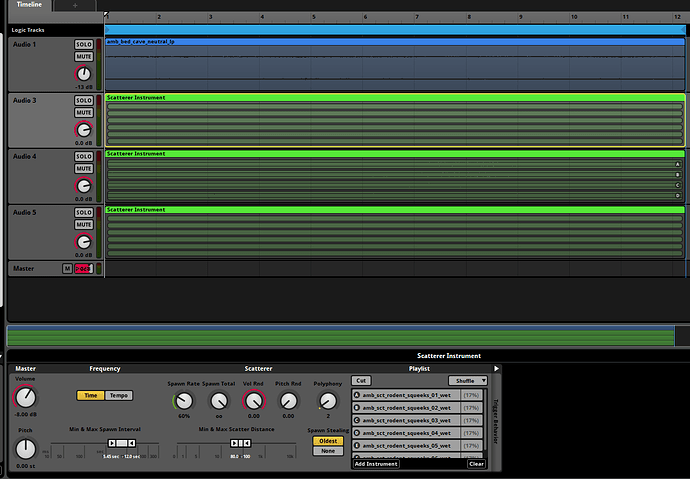The height and width of the screenshot is (479, 690).
Task: Click the Audio 1 track volume knob
Action: [84, 74]
